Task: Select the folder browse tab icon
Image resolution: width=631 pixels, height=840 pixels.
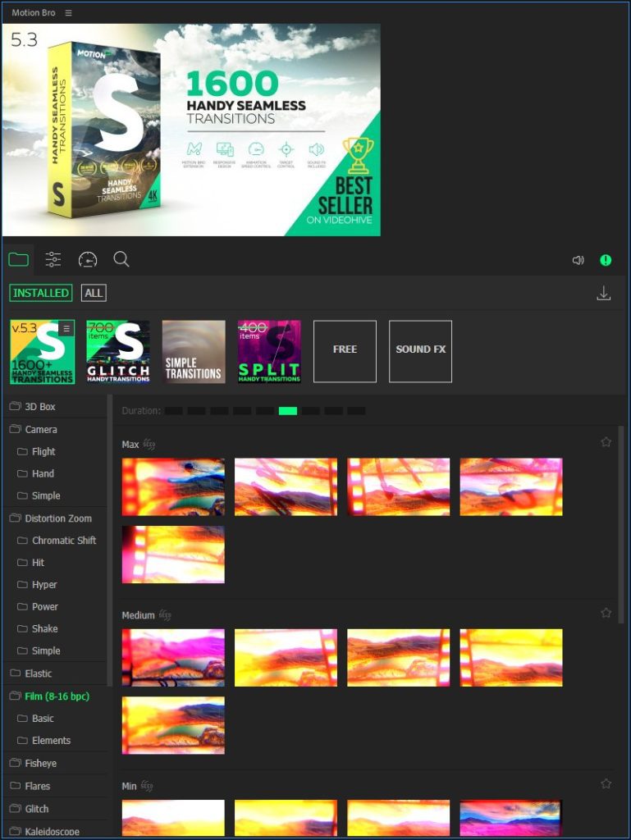Action: [x=19, y=260]
